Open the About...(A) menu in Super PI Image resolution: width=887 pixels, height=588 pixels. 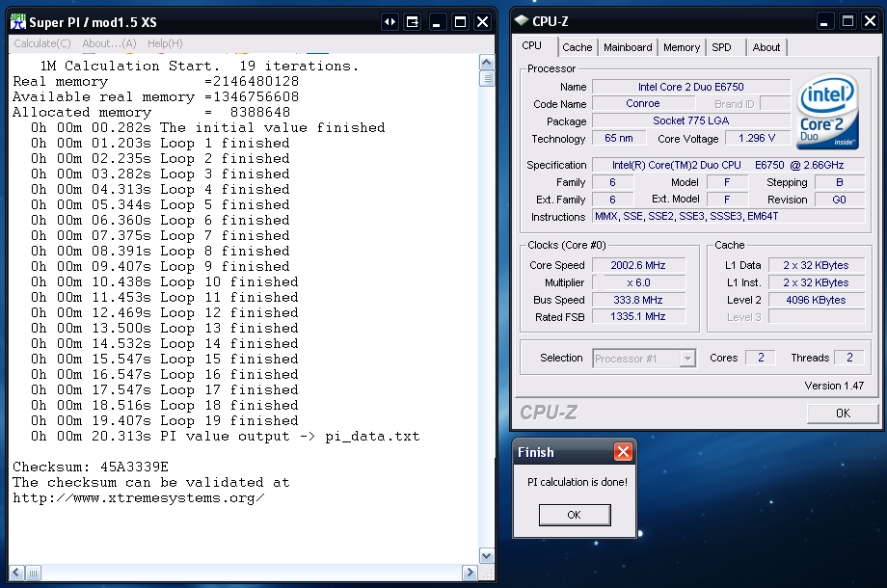pyautogui.click(x=109, y=43)
